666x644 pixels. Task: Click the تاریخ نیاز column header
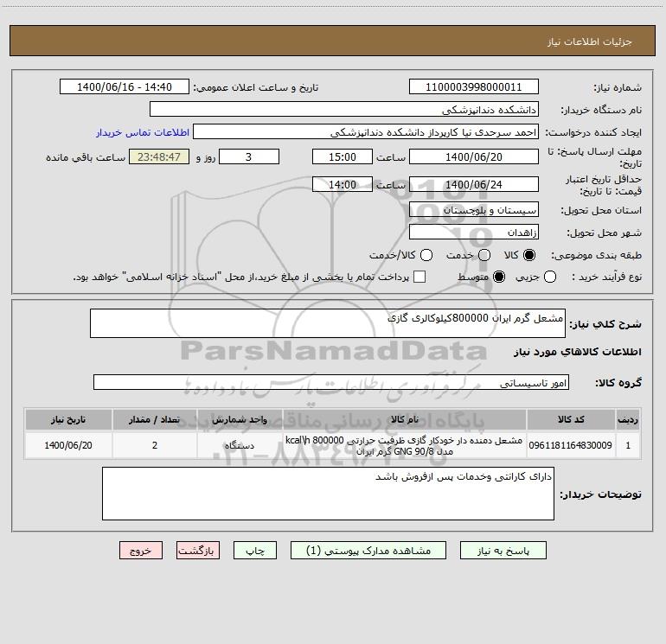[x=68, y=419]
